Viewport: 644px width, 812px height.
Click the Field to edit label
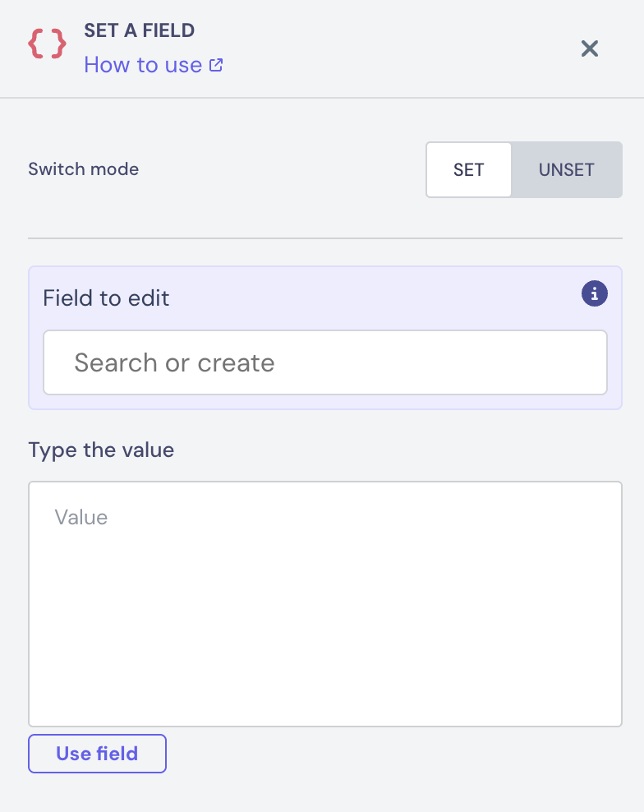click(106, 298)
